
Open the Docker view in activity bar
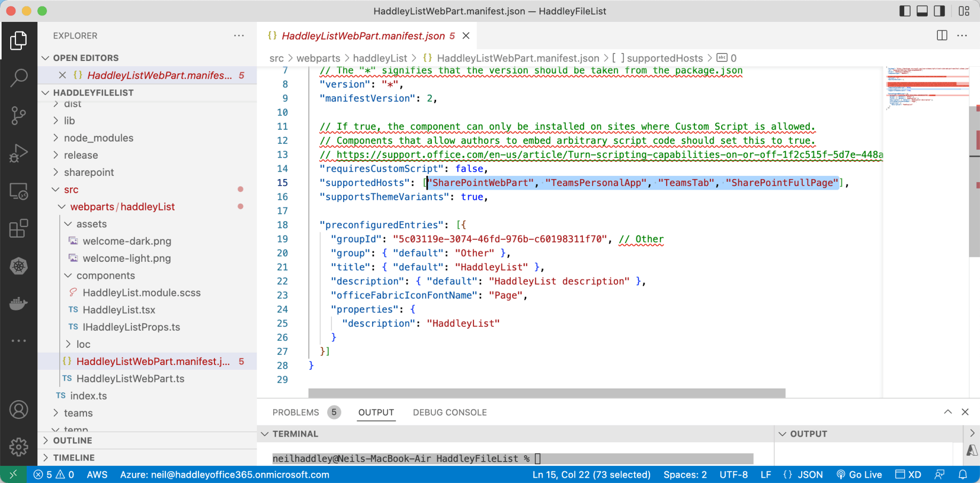click(19, 303)
